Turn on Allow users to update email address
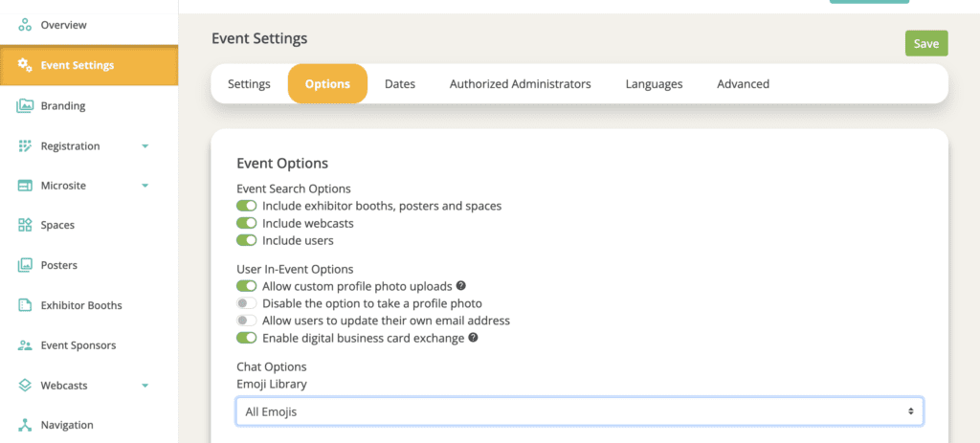The width and height of the screenshot is (980, 443). [247, 321]
